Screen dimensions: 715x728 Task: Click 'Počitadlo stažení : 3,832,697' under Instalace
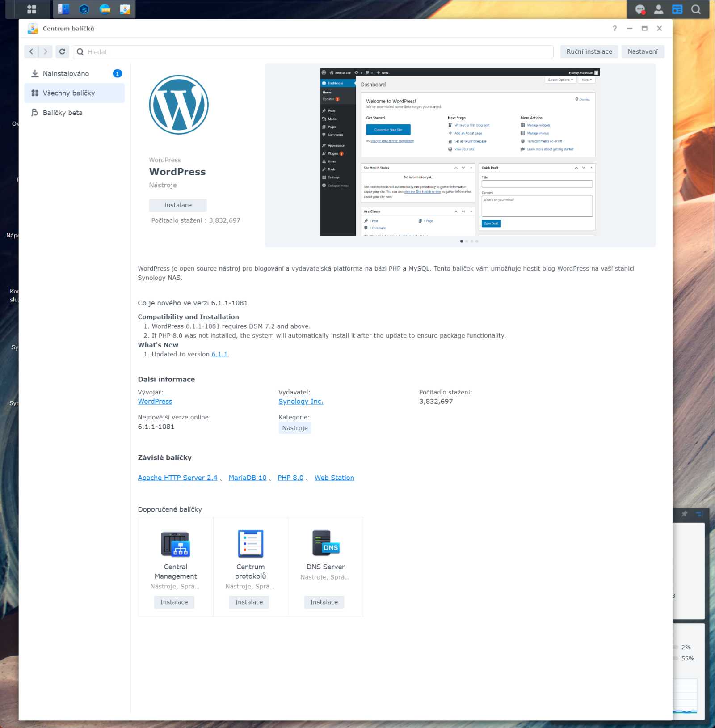tap(196, 220)
